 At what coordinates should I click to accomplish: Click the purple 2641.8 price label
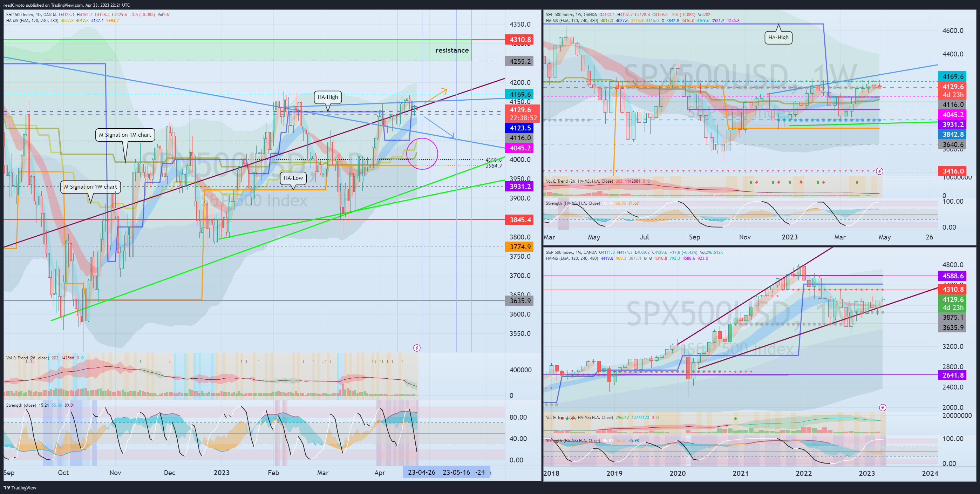coord(953,375)
